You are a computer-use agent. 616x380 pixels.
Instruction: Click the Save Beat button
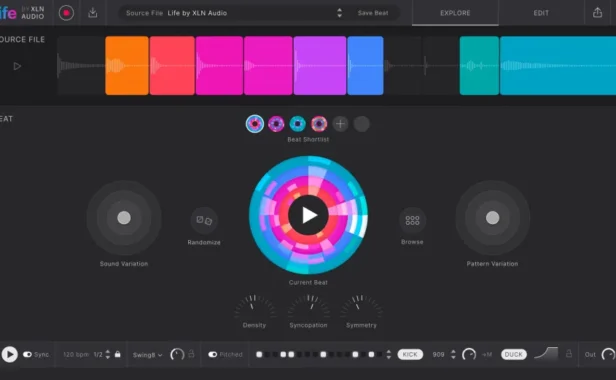point(373,13)
